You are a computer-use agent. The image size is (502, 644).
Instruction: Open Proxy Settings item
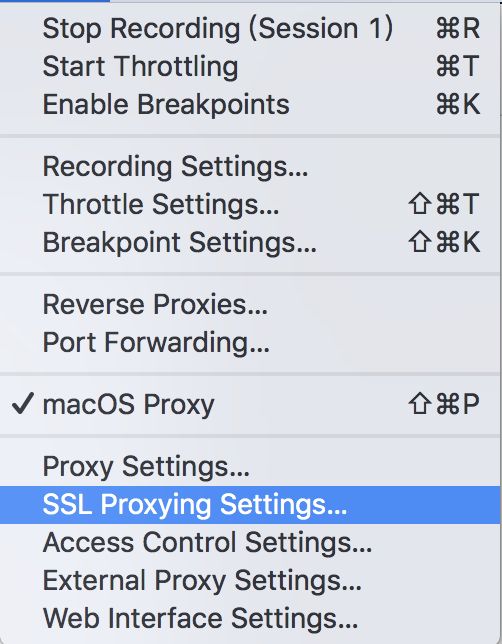(x=250, y=467)
